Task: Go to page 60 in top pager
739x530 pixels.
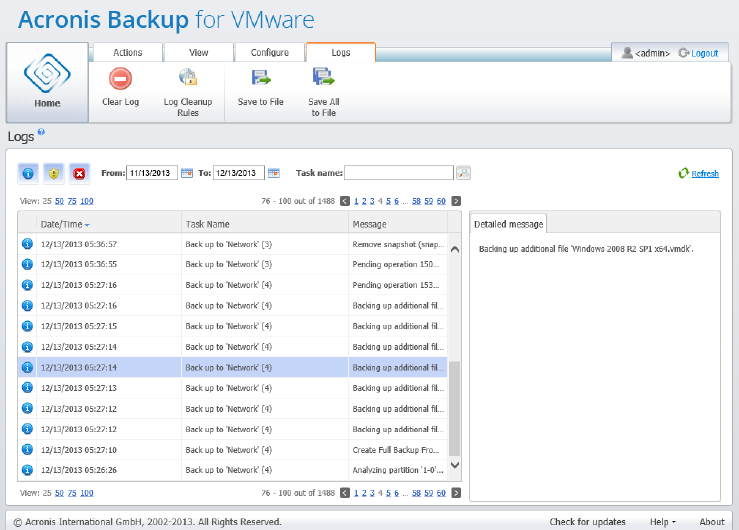Action: pos(441,201)
